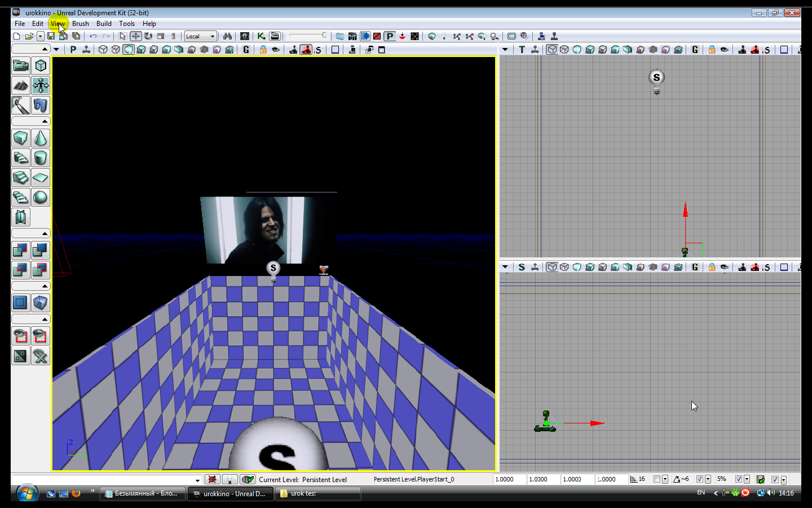The width and height of the screenshot is (812, 508).
Task: Open perspective viewport options dropdown arrow
Action: 56,50
